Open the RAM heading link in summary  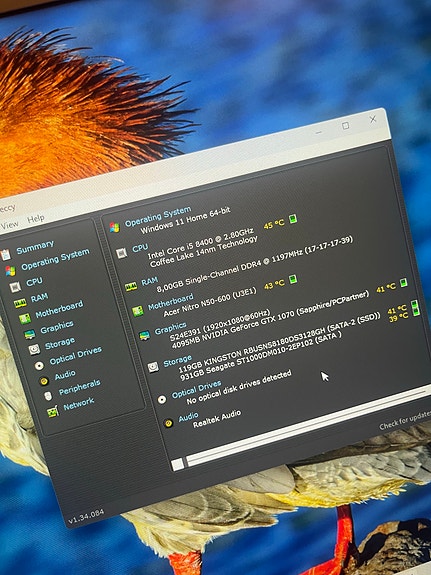[150, 282]
